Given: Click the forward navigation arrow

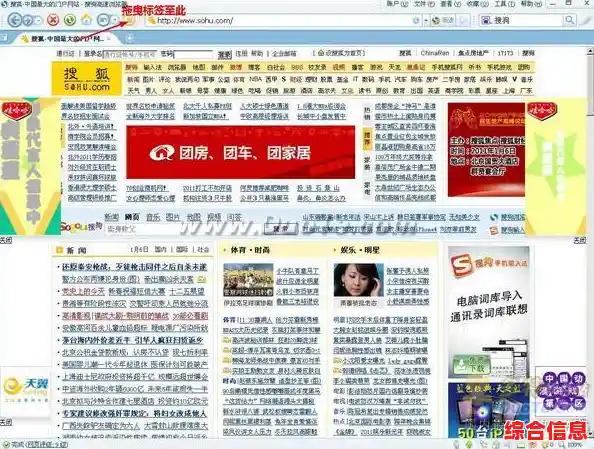Looking at the screenshot, I should [28, 20].
